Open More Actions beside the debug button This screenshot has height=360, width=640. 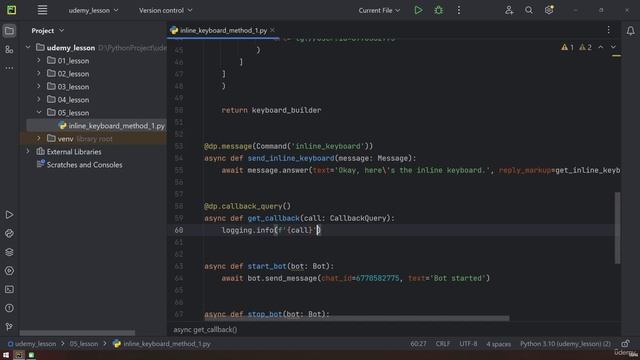point(459,10)
